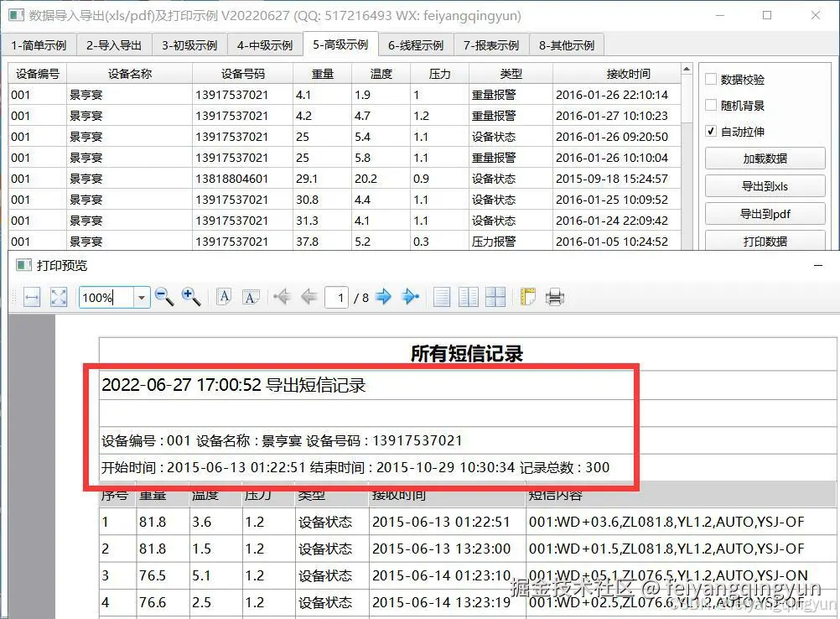840x619 pixels.
Task: Switch to the 7-报表示例 tab
Action: coord(491,45)
